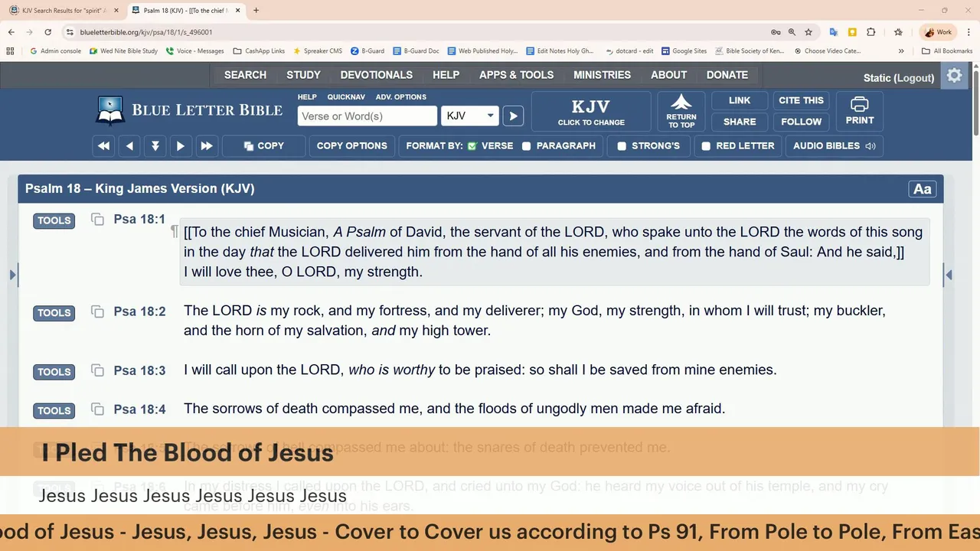This screenshot has width=980, height=551.
Task: Expand the right side panel arrow
Action: 949,275
